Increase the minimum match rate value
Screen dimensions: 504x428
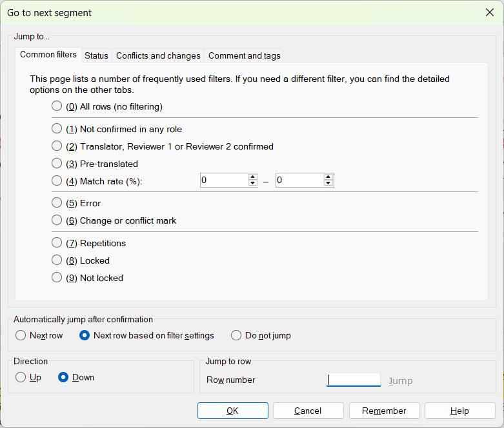tap(253, 177)
